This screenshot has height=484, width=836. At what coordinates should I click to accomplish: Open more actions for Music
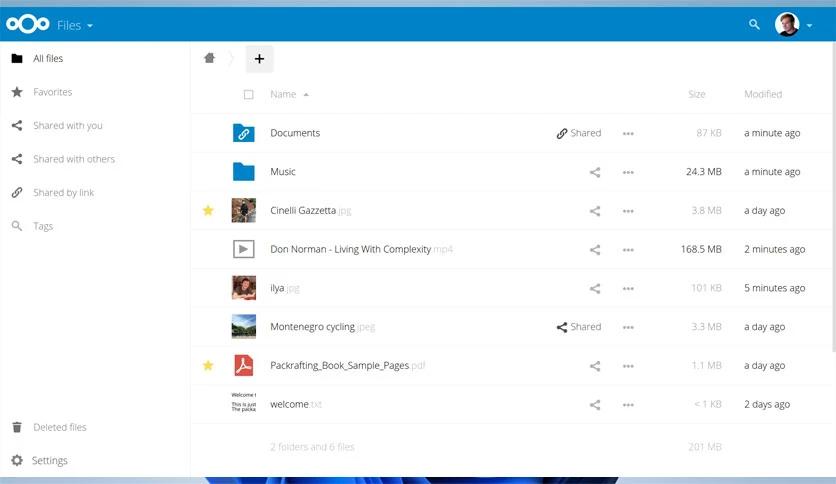pyautogui.click(x=628, y=172)
